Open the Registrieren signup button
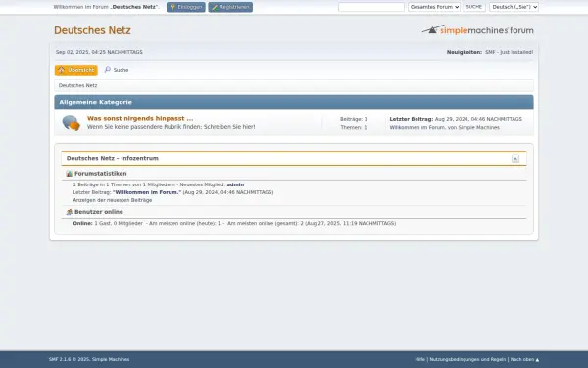 pyautogui.click(x=230, y=7)
